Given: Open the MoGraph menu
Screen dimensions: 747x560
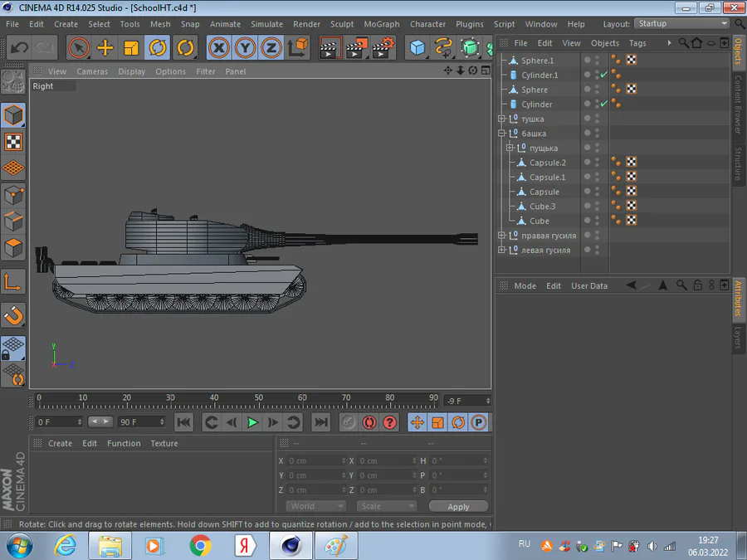Looking at the screenshot, I should (x=381, y=24).
